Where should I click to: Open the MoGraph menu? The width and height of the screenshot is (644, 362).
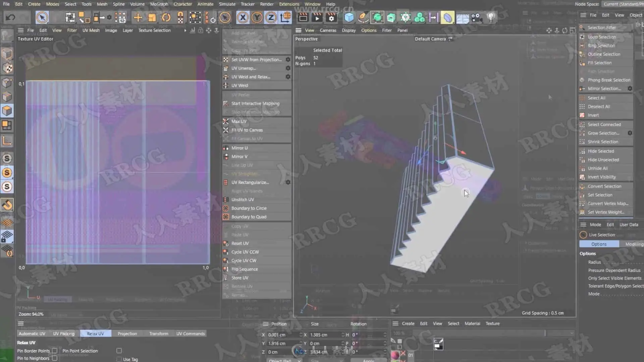pyautogui.click(x=159, y=4)
